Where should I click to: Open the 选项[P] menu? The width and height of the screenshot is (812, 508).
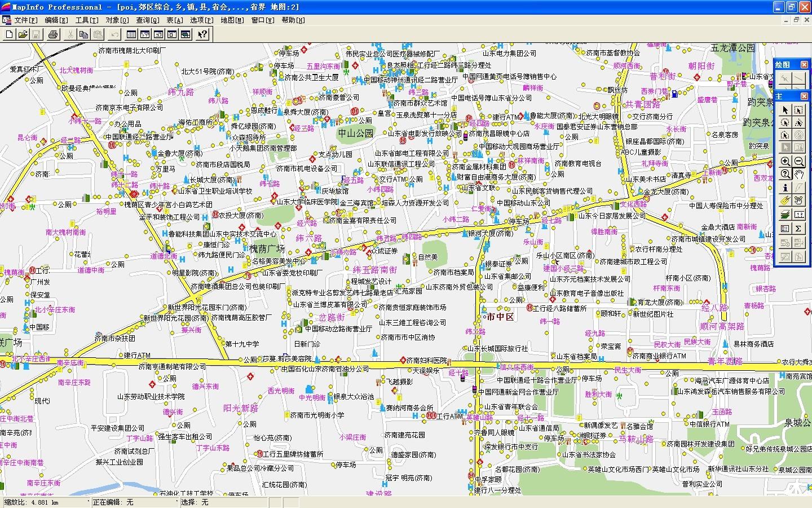(202, 20)
